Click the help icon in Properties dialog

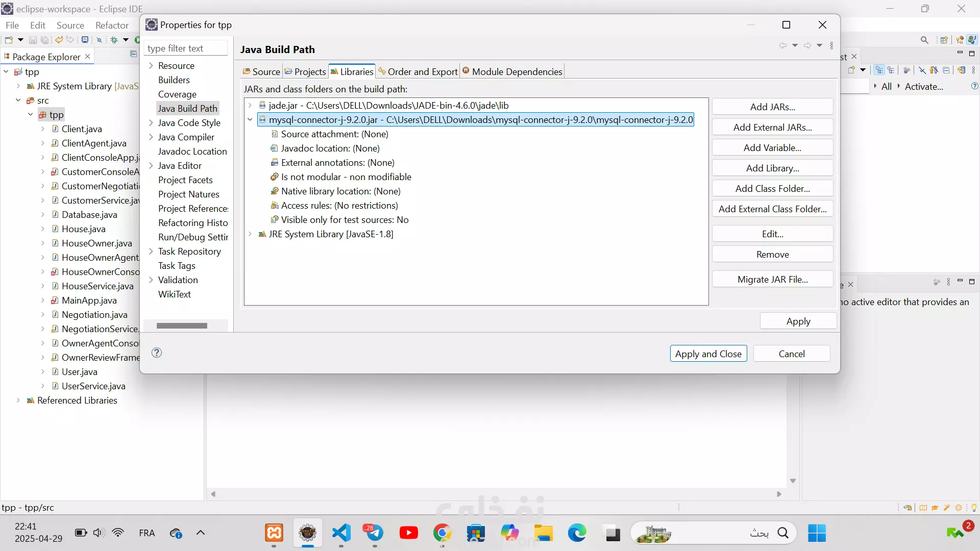157,353
